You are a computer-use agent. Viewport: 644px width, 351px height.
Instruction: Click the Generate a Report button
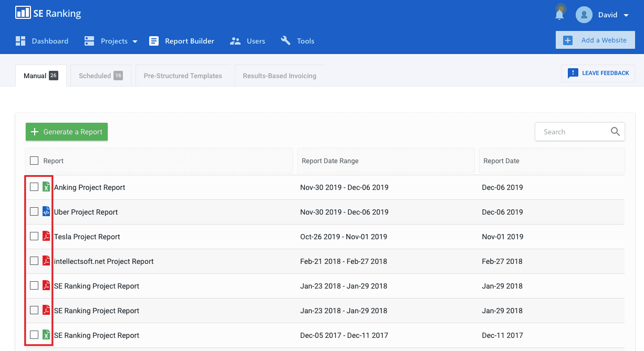click(67, 132)
